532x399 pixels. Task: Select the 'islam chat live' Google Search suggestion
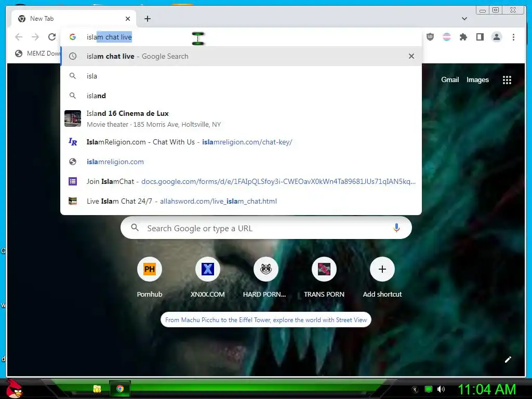click(241, 56)
